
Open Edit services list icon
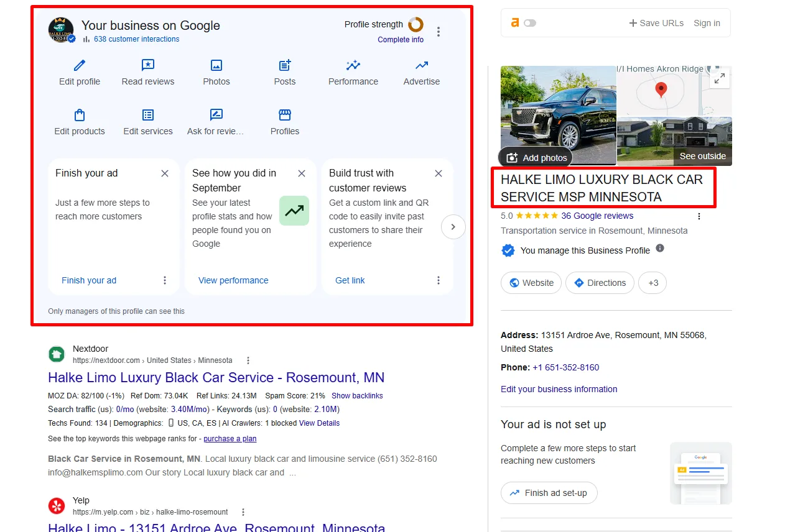coord(148,115)
